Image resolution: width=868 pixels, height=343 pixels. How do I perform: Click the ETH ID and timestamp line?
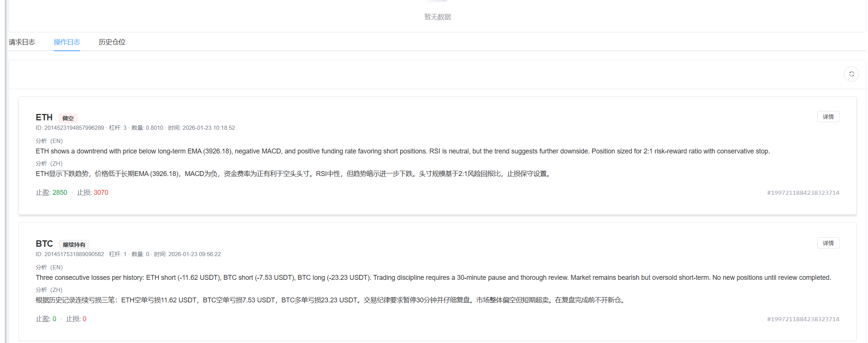click(135, 128)
